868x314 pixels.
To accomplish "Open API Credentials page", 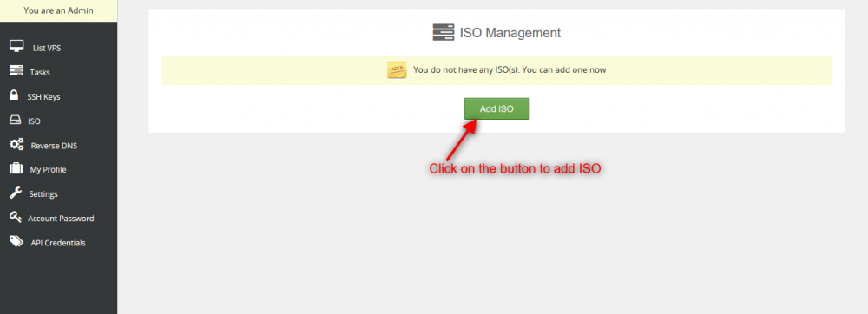I will point(58,243).
